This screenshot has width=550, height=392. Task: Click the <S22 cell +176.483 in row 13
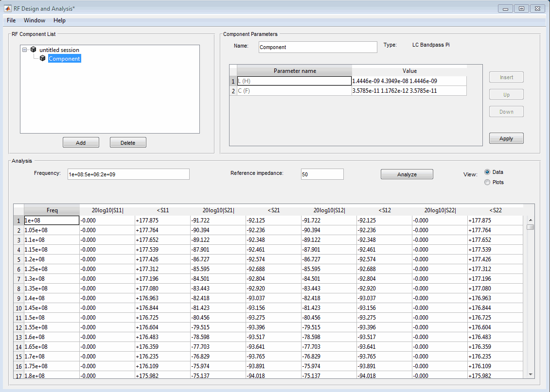click(495, 337)
